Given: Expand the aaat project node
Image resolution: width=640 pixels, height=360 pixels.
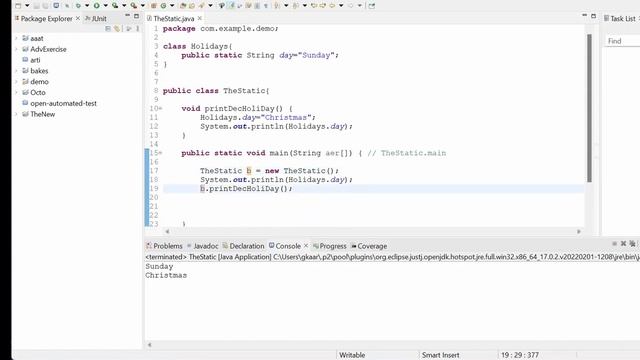Looking at the screenshot, I should pos(16,38).
